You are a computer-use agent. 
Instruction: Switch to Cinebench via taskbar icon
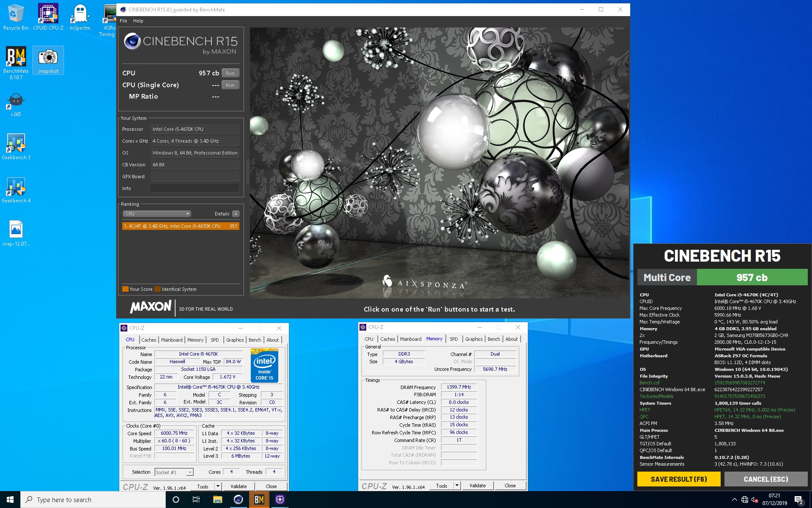click(x=238, y=500)
